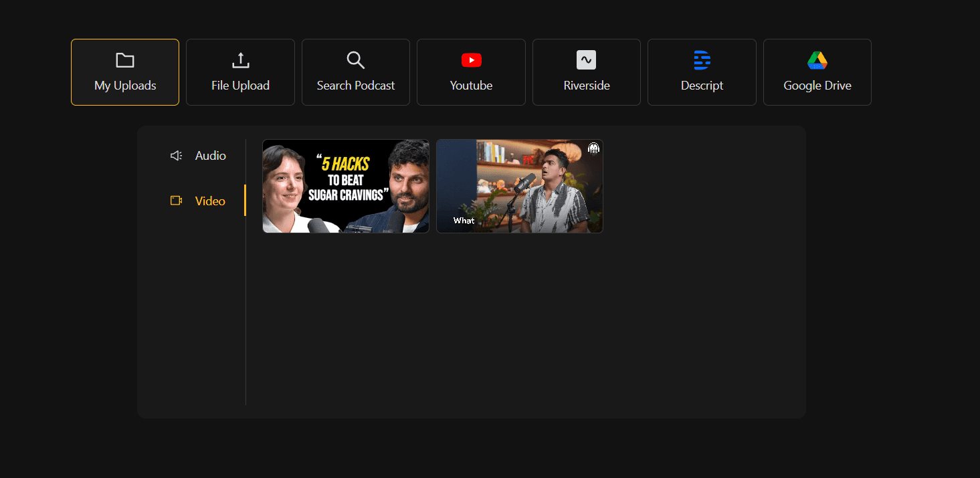The image size is (980, 478).
Task: Select the 'What' podcast video thumbnail
Action: click(519, 186)
